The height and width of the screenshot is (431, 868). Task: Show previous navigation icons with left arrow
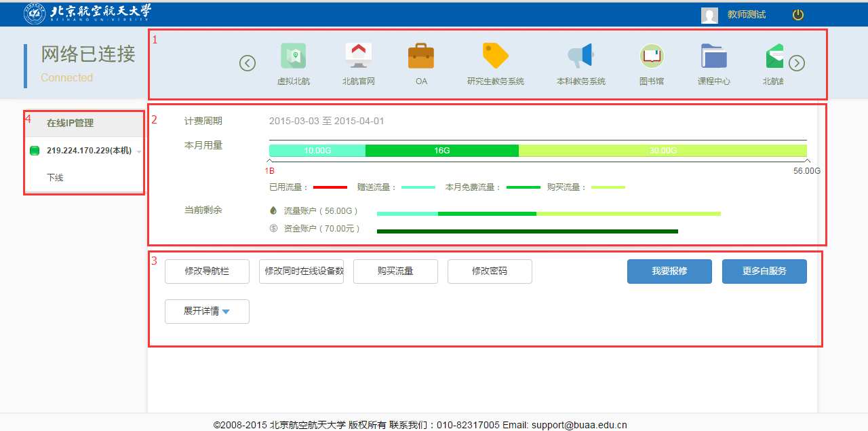click(248, 63)
